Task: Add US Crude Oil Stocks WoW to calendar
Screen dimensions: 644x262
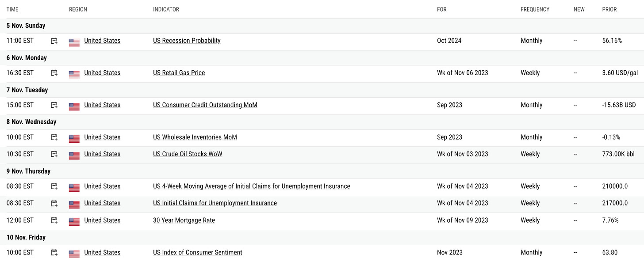Action: pos(54,155)
